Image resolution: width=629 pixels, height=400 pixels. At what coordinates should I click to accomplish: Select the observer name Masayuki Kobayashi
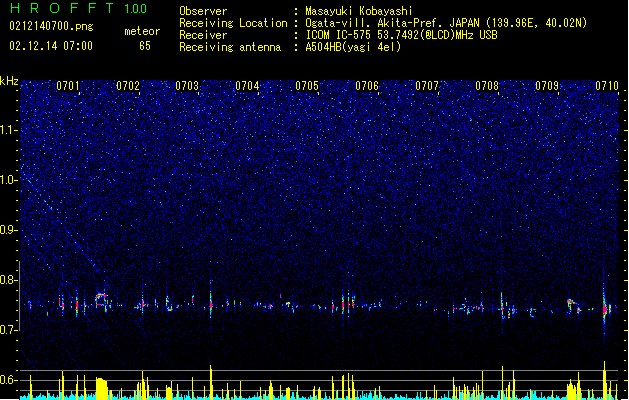[x=359, y=11]
